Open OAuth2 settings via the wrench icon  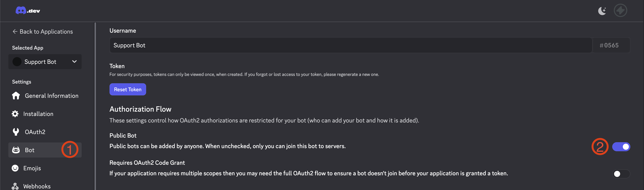16,132
